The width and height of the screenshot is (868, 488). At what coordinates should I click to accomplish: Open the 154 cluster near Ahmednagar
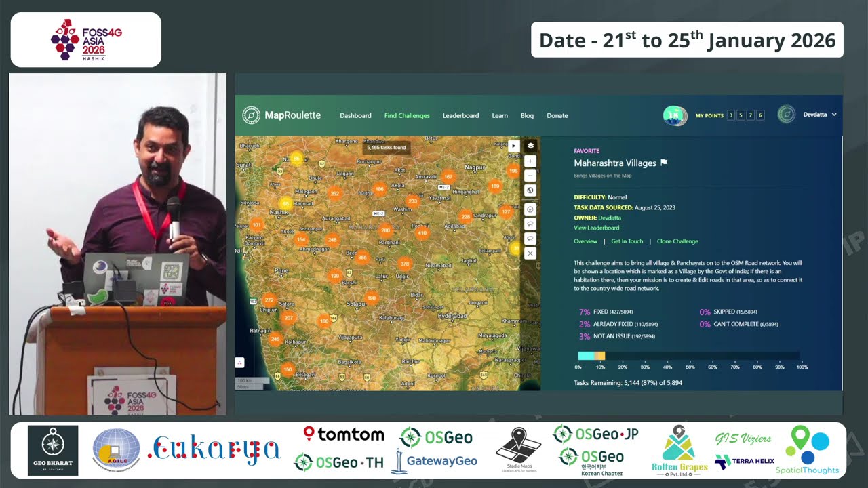coord(301,239)
